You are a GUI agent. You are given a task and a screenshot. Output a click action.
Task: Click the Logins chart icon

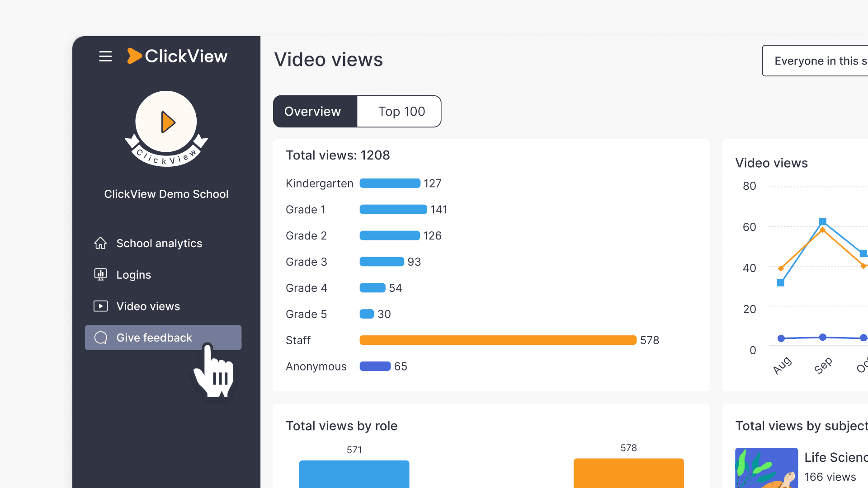[x=100, y=275]
